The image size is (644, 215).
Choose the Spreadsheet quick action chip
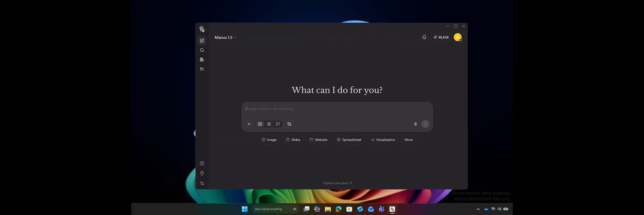(349, 140)
